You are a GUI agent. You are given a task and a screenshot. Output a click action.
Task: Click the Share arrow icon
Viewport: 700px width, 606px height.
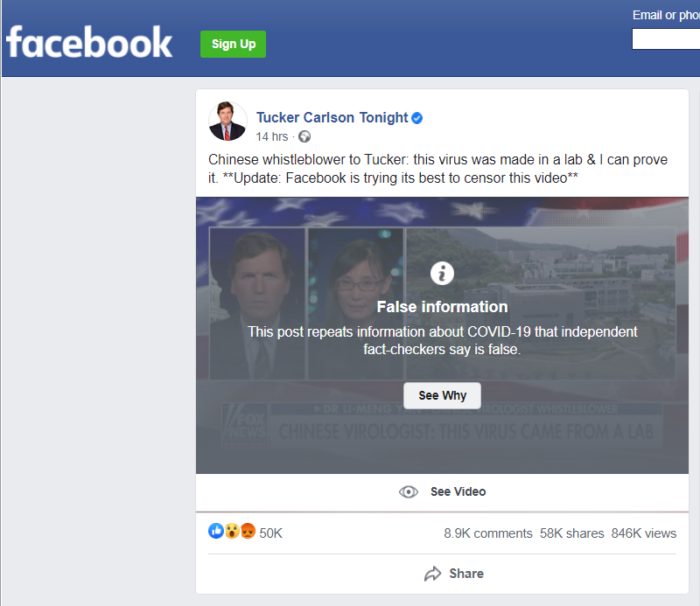pyautogui.click(x=432, y=574)
